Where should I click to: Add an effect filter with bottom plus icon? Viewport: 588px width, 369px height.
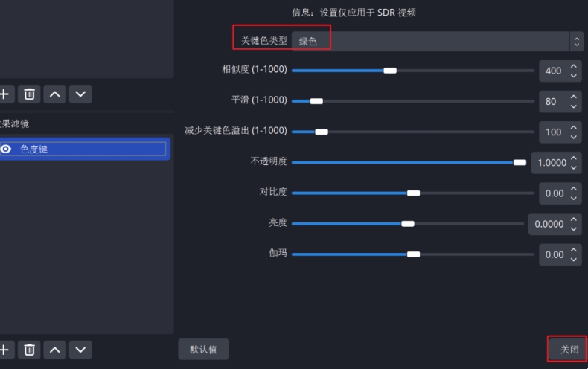click(x=5, y=350)
